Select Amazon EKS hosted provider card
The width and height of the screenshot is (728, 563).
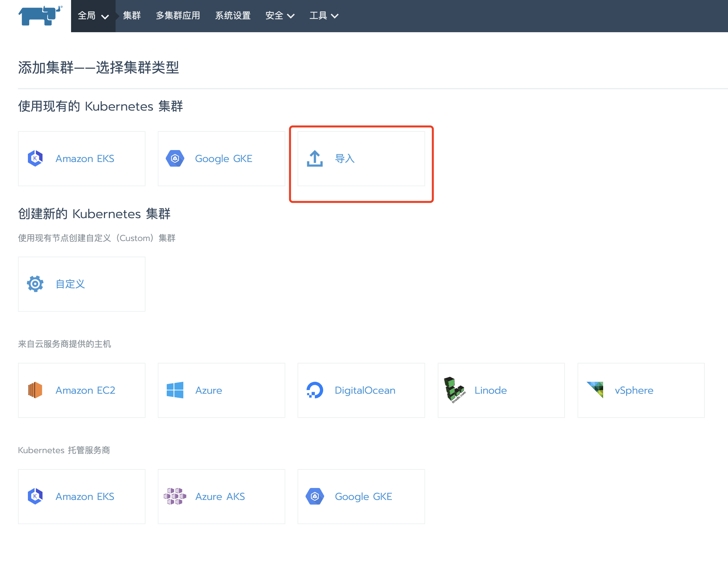tap(85, 496)
